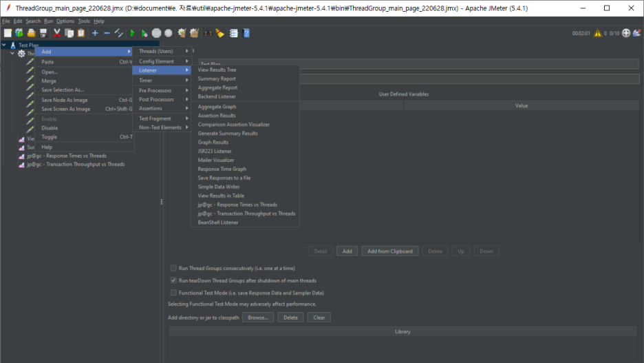Select jp@gc Response Times vs Threads tree item

pos(67,156)
